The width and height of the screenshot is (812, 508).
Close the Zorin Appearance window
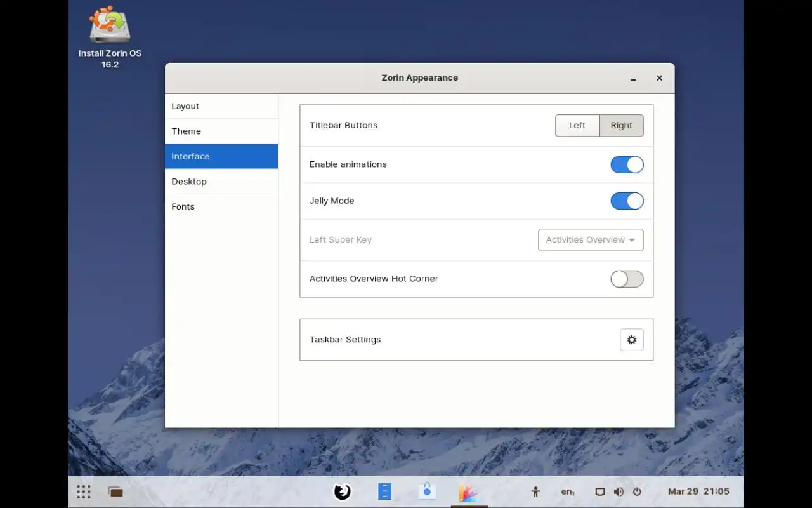(659, 78)
